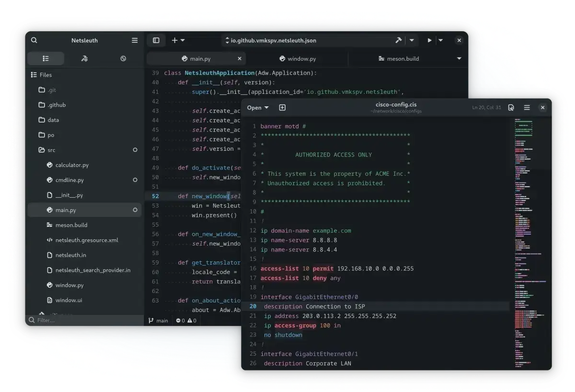Open the warnings count in the status bar
575x392 pixels.
click(x=192, y=321)
